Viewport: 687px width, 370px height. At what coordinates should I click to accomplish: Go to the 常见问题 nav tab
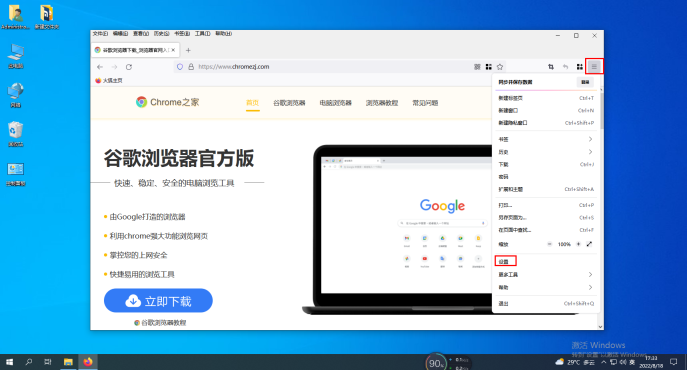tap(425, 103)
